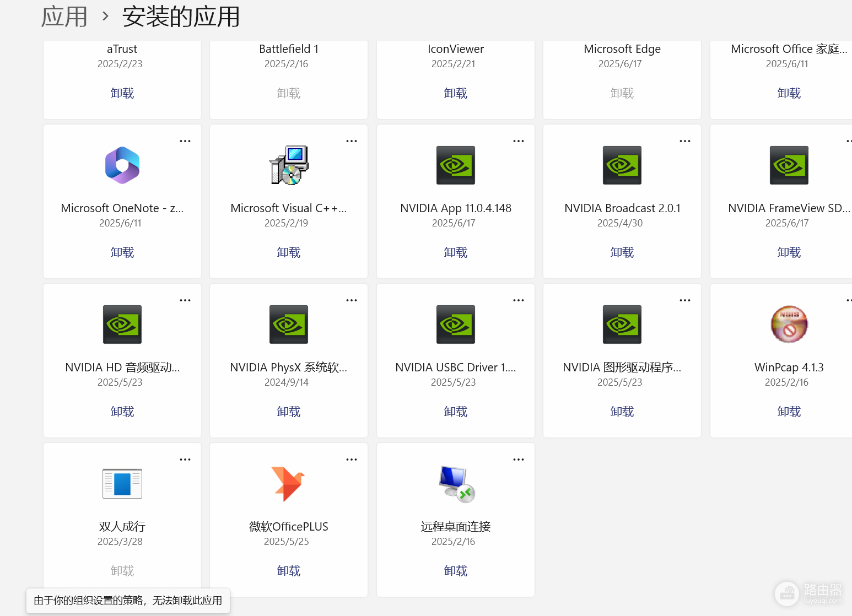Open more options for NVIDIA PhysX
This screenshot has width=852, height=616.
coord(352,300)
